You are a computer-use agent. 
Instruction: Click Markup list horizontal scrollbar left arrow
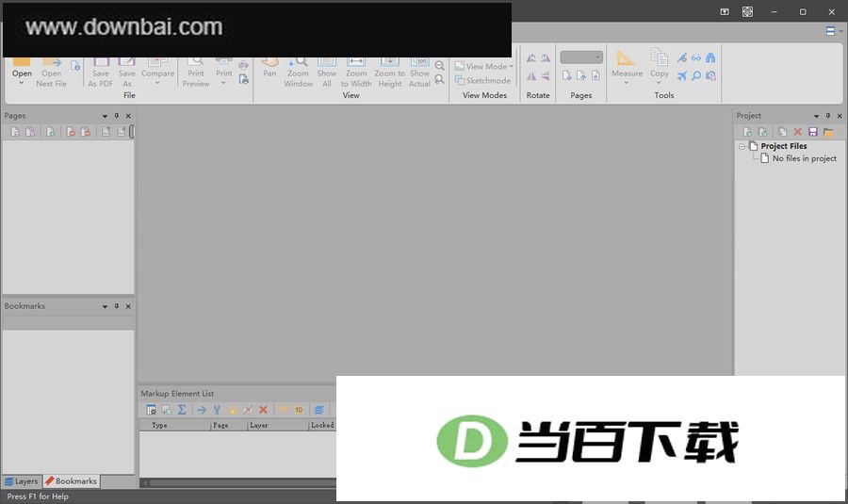[x=144, y=482]
